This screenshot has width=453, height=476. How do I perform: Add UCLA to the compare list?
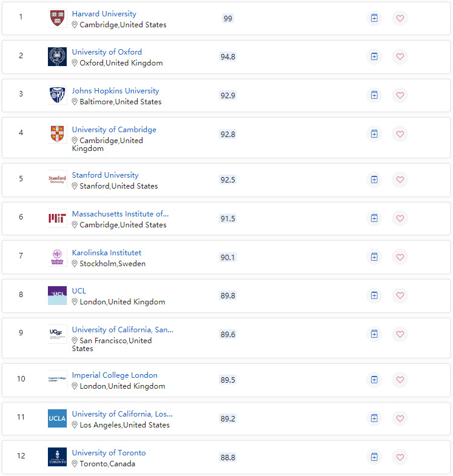374,418
